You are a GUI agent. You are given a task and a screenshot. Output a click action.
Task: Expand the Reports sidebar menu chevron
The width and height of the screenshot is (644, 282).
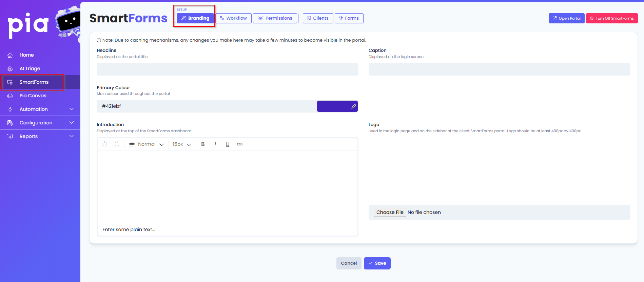pyautogui.click(x=72, y=136)
